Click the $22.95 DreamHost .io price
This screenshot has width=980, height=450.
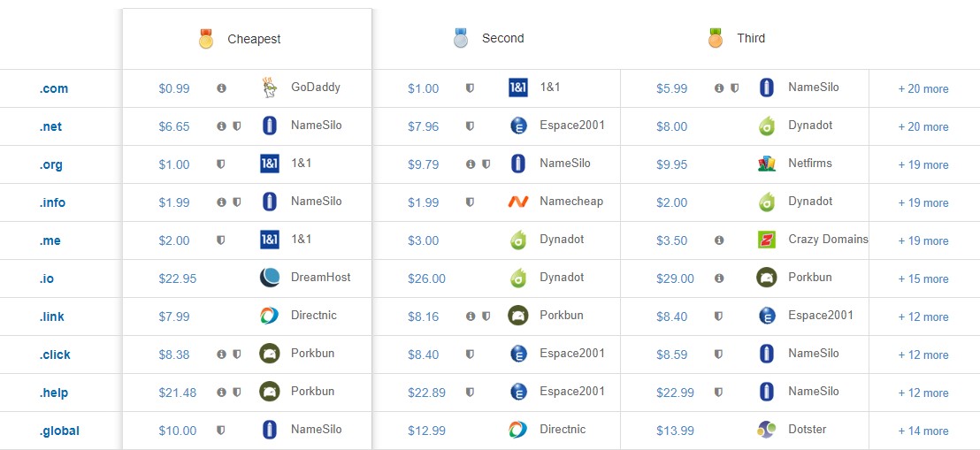pyautogui.click(x=177, y=278)
